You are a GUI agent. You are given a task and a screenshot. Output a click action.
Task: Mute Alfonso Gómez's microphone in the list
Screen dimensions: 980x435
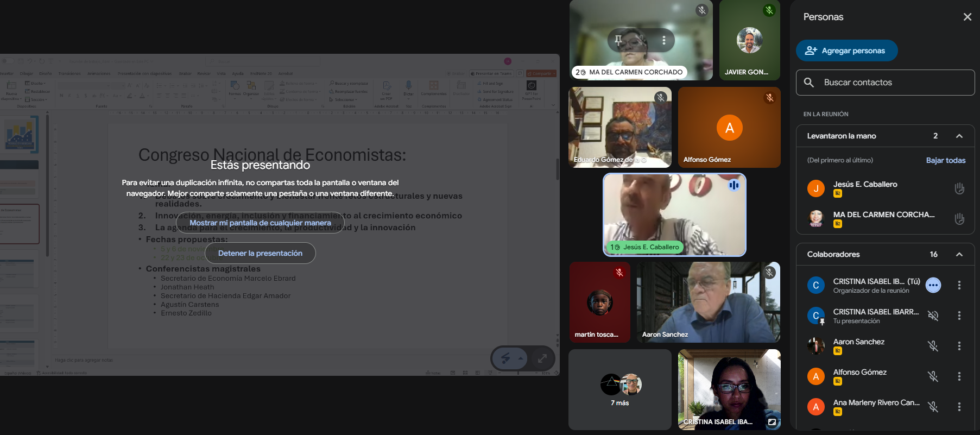coord(933,376)
